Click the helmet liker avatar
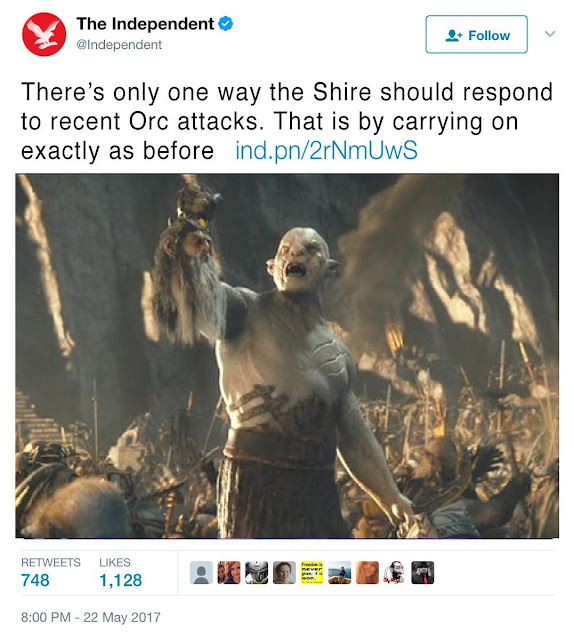 tap(256, 572)
